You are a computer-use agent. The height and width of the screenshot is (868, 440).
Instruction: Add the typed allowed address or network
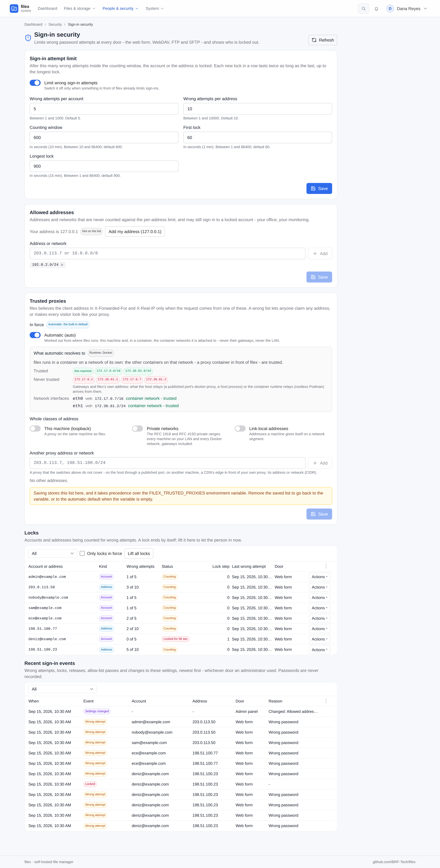pos(320,253)
